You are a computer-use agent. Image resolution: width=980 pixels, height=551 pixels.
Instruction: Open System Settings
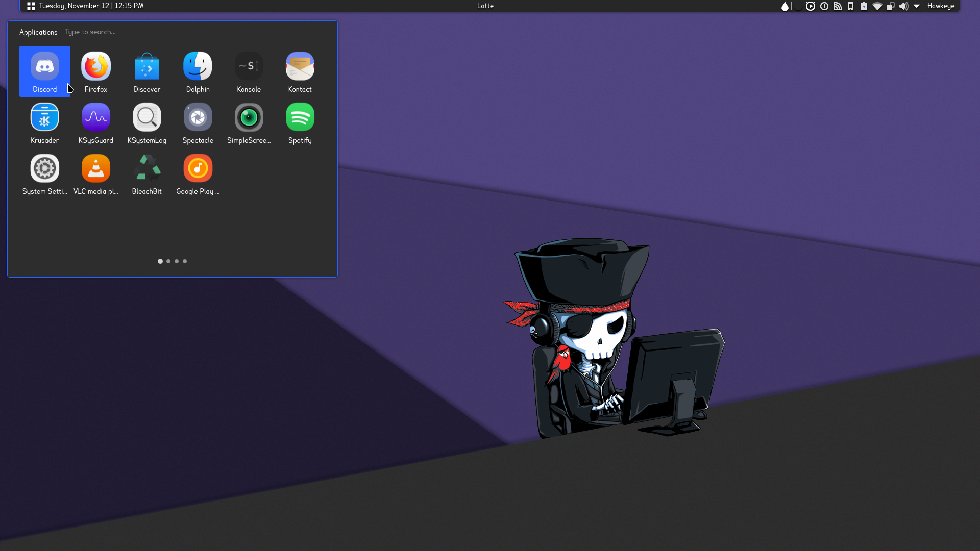(x=45, y=173)
